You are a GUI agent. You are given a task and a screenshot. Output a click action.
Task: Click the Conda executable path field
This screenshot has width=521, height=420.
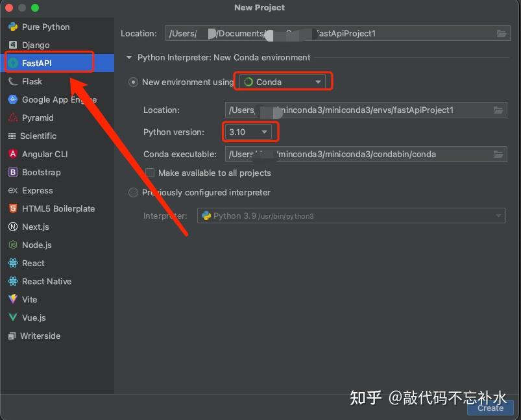tap(366, 154)
